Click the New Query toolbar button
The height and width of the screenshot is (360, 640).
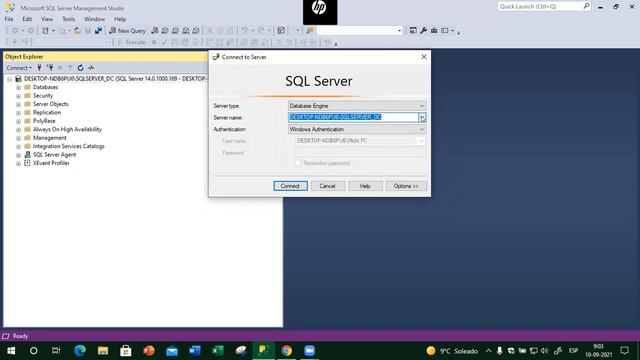point(127,31)
